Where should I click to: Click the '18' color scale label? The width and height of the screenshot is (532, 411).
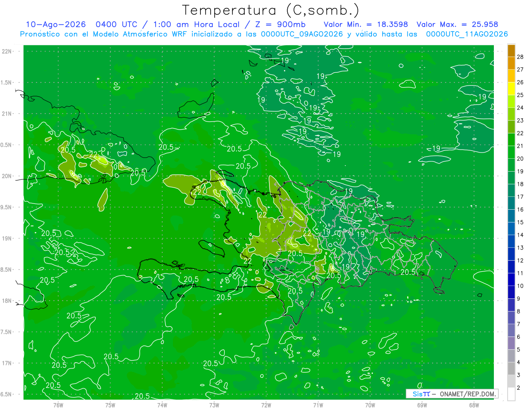(520, 184)
